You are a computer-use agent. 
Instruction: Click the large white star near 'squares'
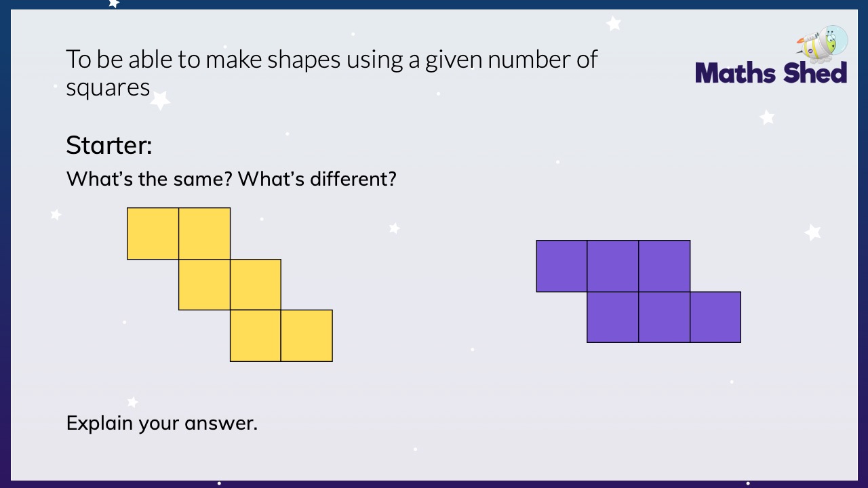click(x=160, y=100)
